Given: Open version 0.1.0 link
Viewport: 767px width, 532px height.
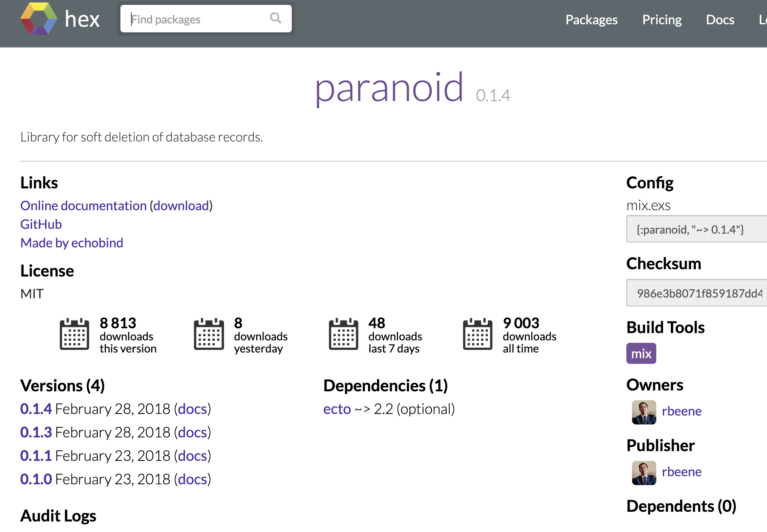Looking at the screenshot, I should pyautogui.click(x=36, y=479).
